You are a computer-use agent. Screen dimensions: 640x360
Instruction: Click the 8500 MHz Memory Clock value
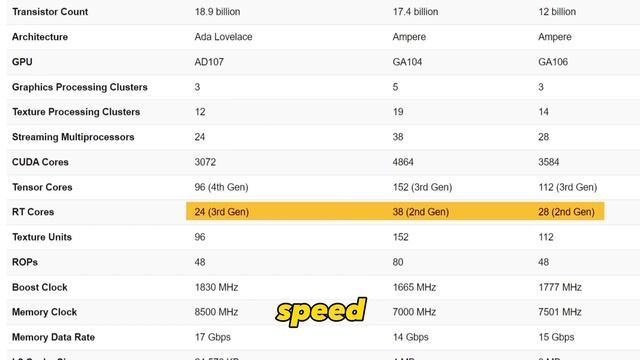(x=216, y=312)
